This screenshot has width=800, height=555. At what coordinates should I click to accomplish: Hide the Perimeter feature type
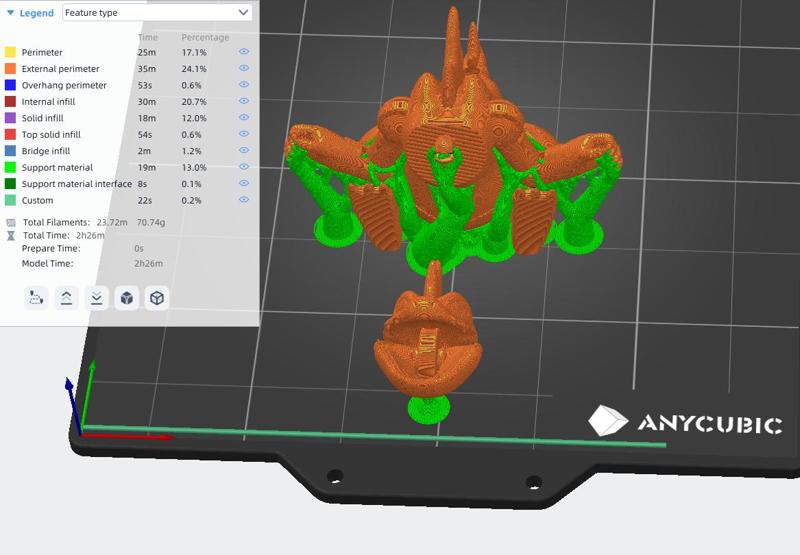(x=244, y=52)
